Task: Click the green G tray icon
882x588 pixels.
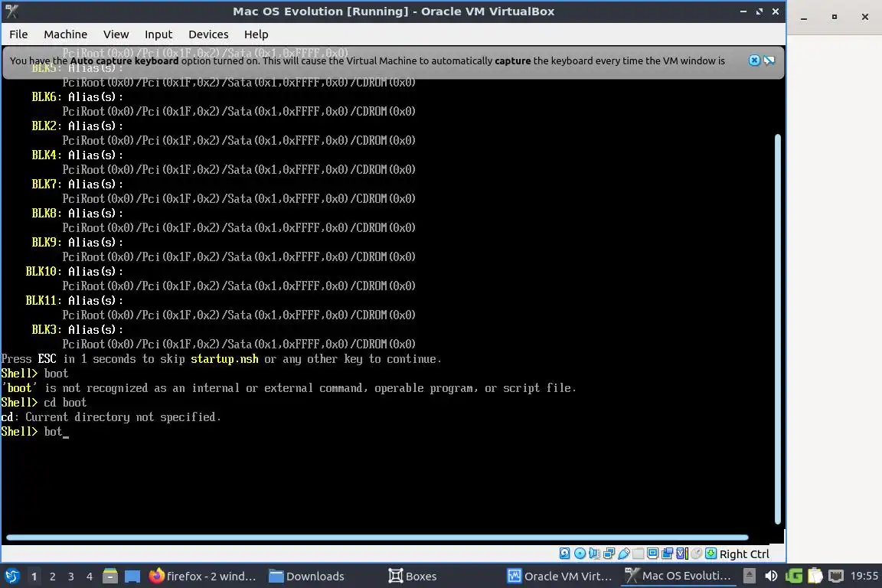Action: pyautogui.click(x=794, y=576)
